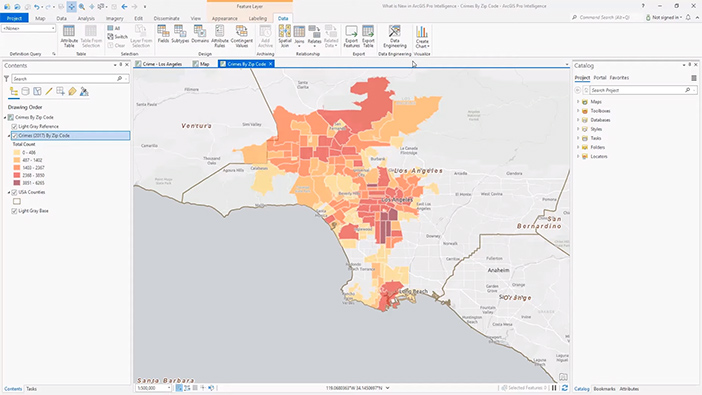The image size is (702, 395).
Task: Open the map scale dropdown
Action: 169,388
